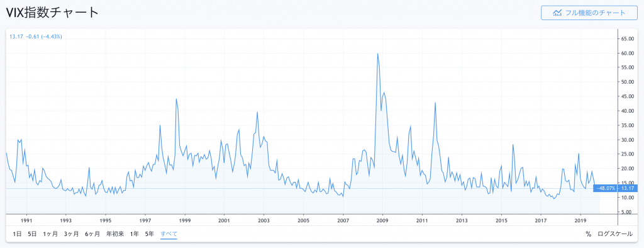Select the すべて all-time range
Image resolution: width=644 pixels, height=248 pixels.
[x=169, y=234]
